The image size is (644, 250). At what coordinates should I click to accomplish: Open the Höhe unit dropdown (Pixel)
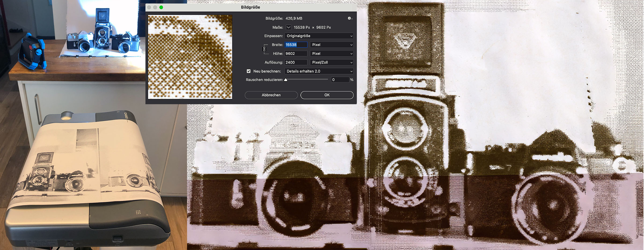pos(332,54)
